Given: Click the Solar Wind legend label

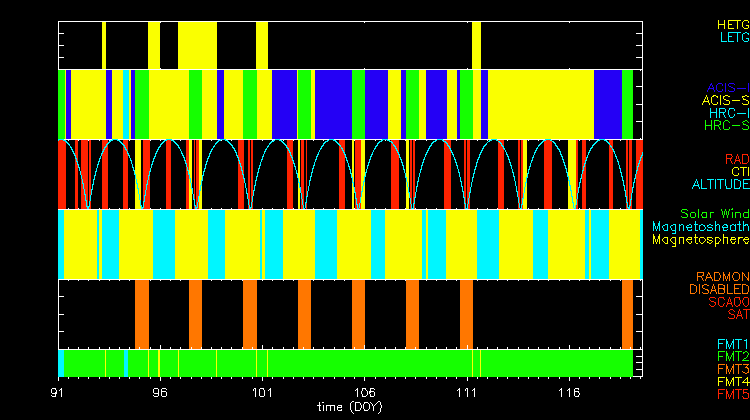Looking at the screenshot, I should pyautogui.click(x=714, y=214).
